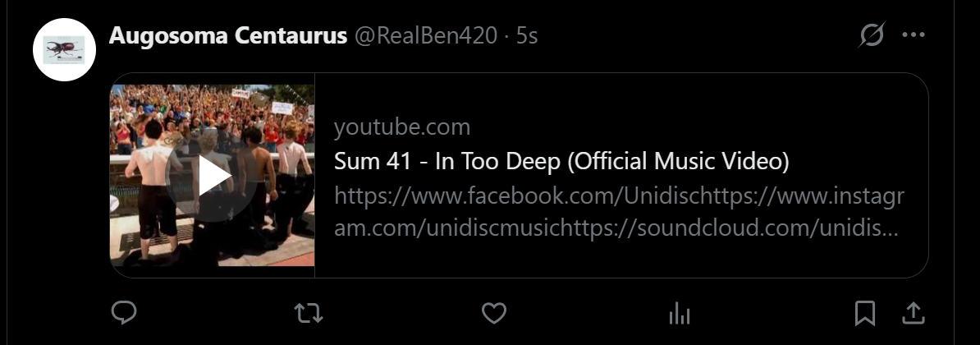
Task: Click the youtube.com domain label
Action: 402,127
